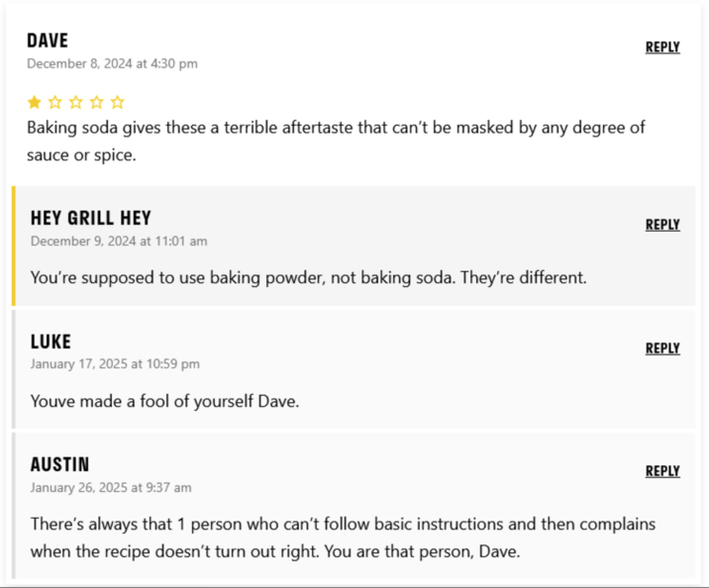Click the LUKE author name

click(x=51, y=342)
